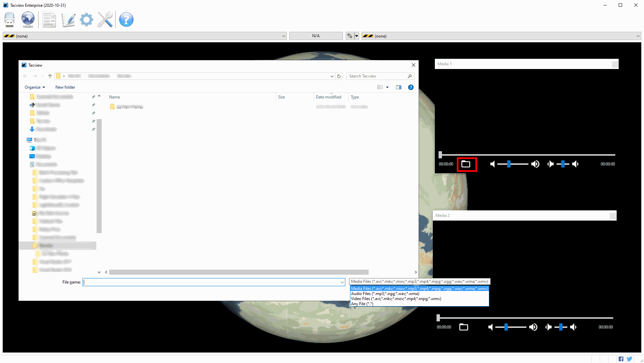Click the Facebook icon in status bar
Image resolution: width=644 pixels, height=363 pixels.
621,359
